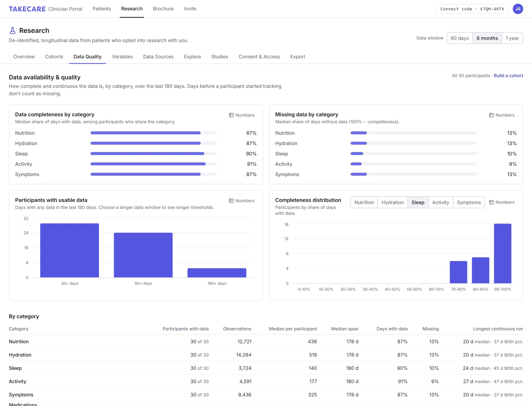The width and height of the screenshot is (532, 406).
Task: Open the JS user avatar
Action: pos(518,9)
